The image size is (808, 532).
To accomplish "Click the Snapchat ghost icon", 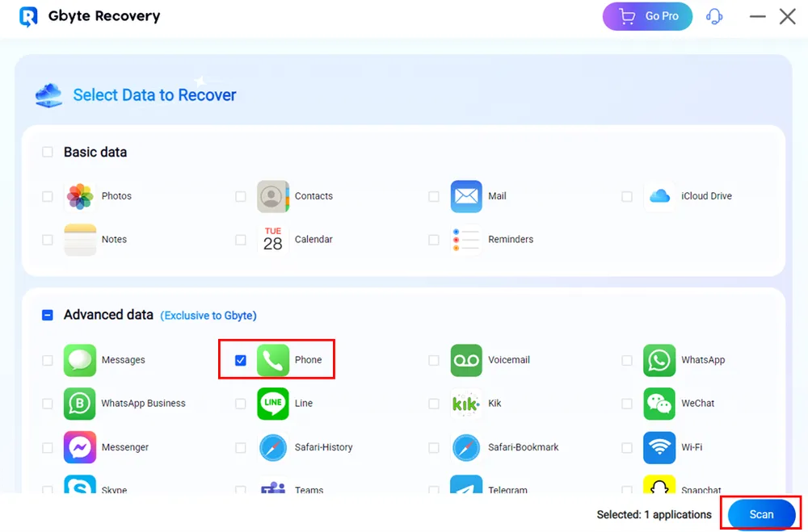I will click(x=659, y=484).
